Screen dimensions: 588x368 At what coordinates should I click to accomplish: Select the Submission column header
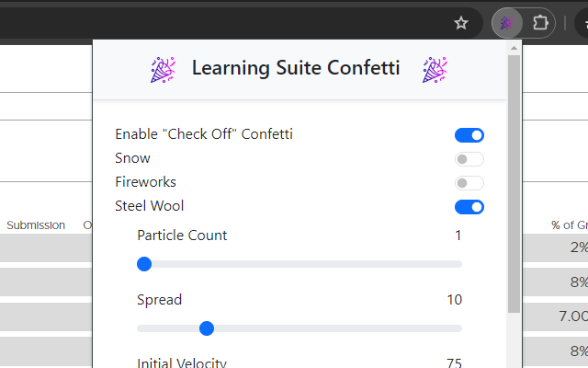pos(36,225)
